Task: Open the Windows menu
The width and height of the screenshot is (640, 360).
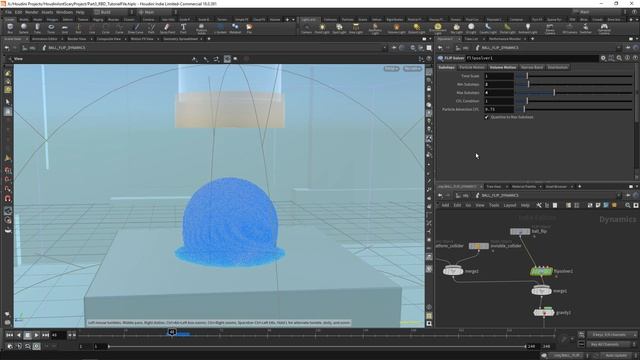Action: [64, 12]
